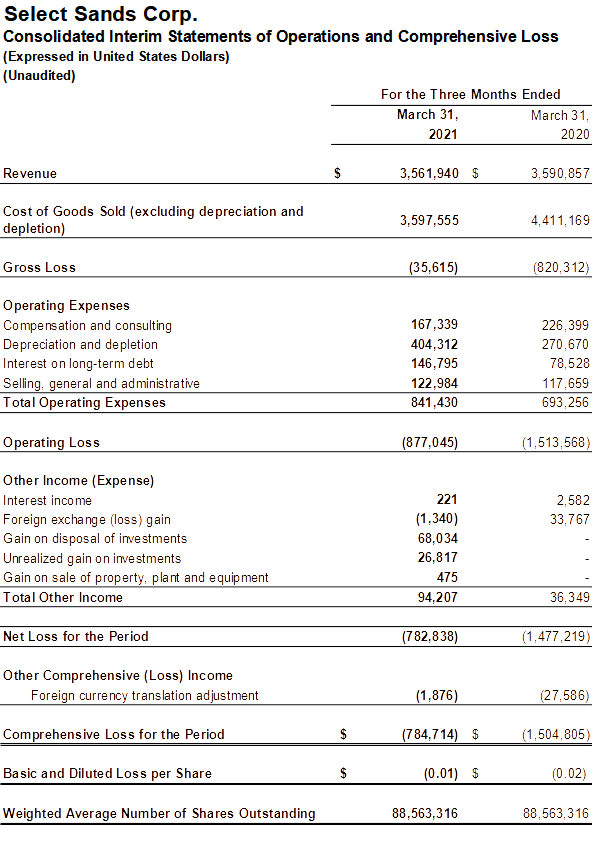Click the '(Unaudited)' note
Viewport: 592px width, 844px height.
(x=39, y=75)
